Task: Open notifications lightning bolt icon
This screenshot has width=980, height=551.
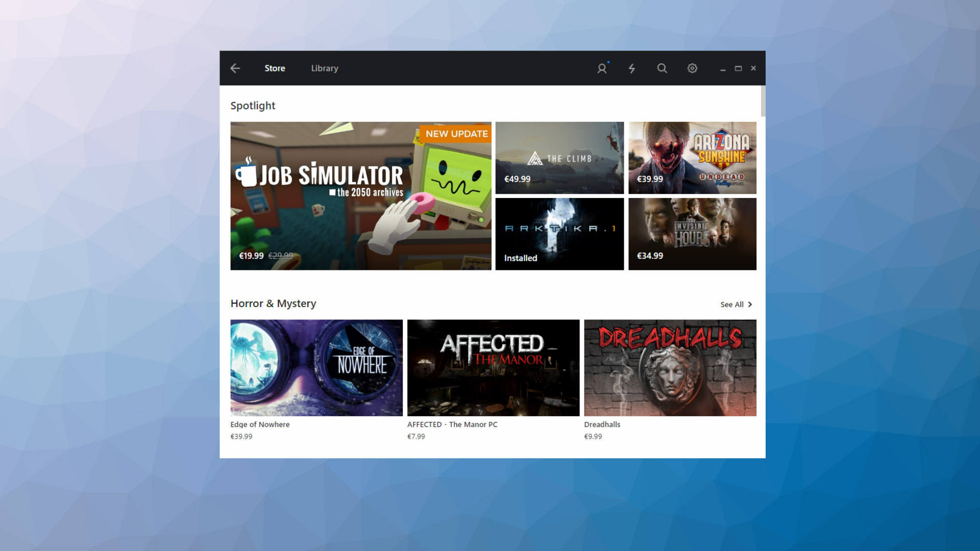Action: pos(632,68)
